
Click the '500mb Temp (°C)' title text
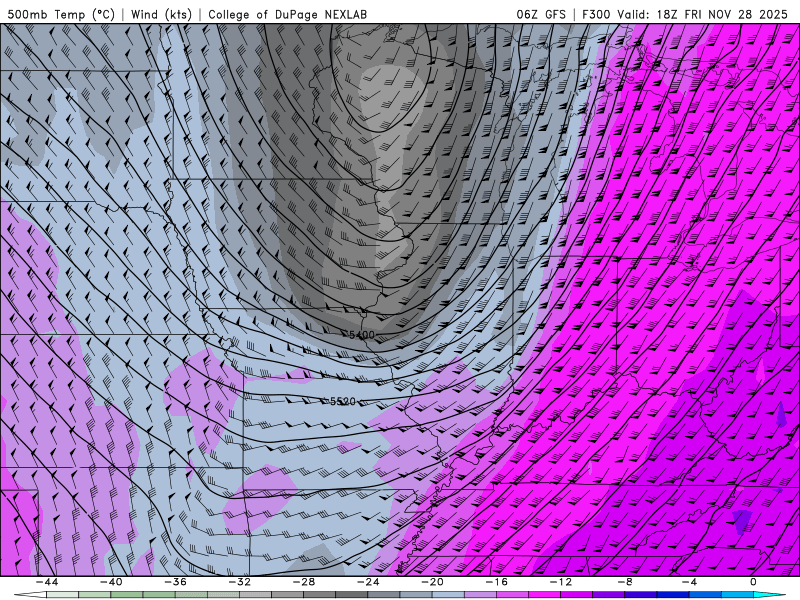(x=61, y=14)
